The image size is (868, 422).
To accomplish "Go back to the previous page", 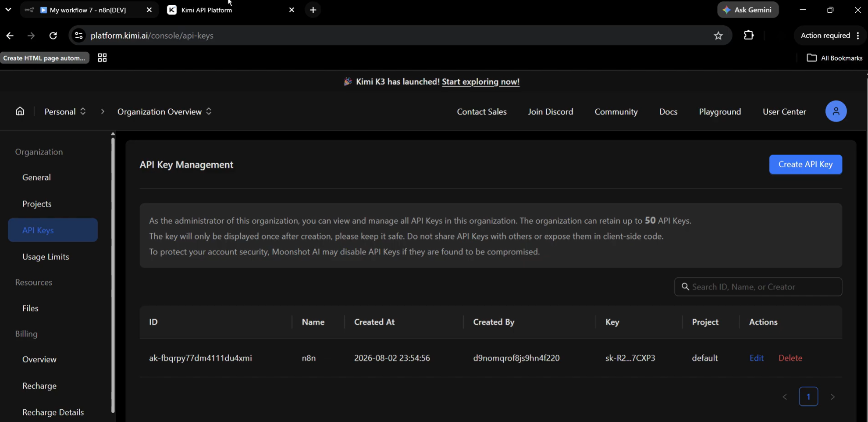I will pyautogui.click(x=10, y=36).
